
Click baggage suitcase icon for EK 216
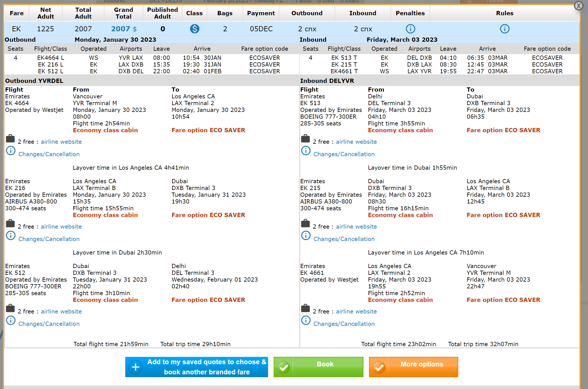pyautogui.click(x=10, y=224)
